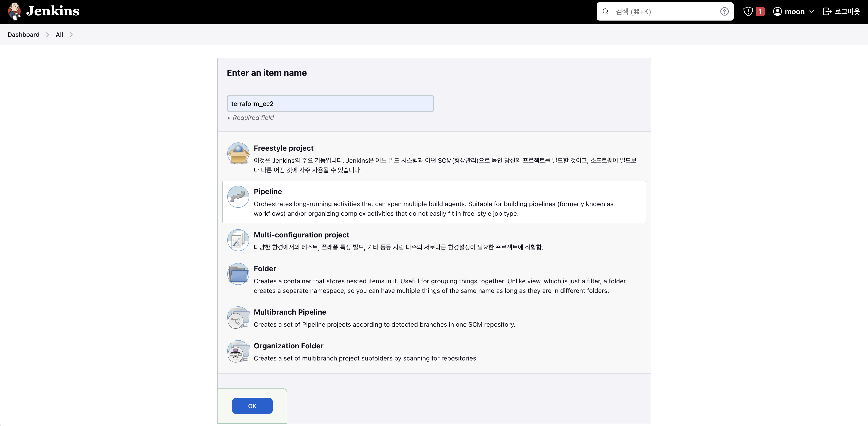Expand the moon user dropdown arrow

point(811,11)
